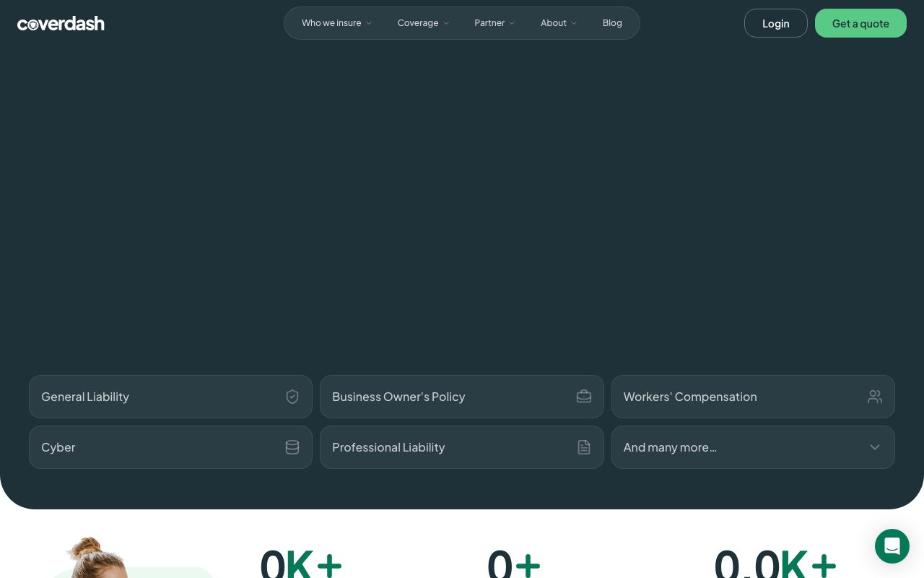Choose the Business Owner's Policy text
This screenshot has height=578, width=924.
(398, 397)
